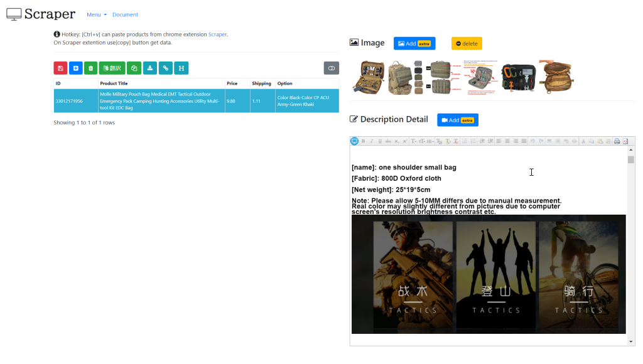Expand the font family dropdown in editor
The width and height of the screenshot is (643, 364).
[x=414, y=141]
